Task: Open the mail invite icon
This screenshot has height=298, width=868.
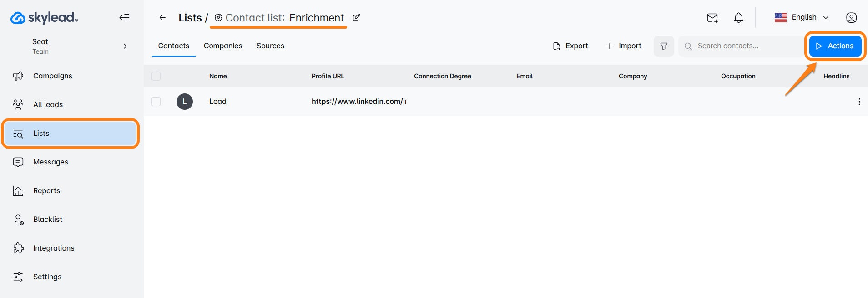Action: tap(712, 18)
